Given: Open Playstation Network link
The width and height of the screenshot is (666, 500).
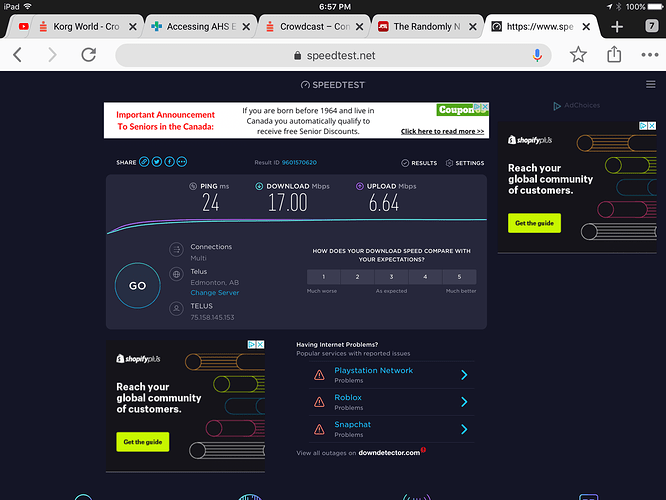Looking at the screenshot, I should [x=373, y=370].
